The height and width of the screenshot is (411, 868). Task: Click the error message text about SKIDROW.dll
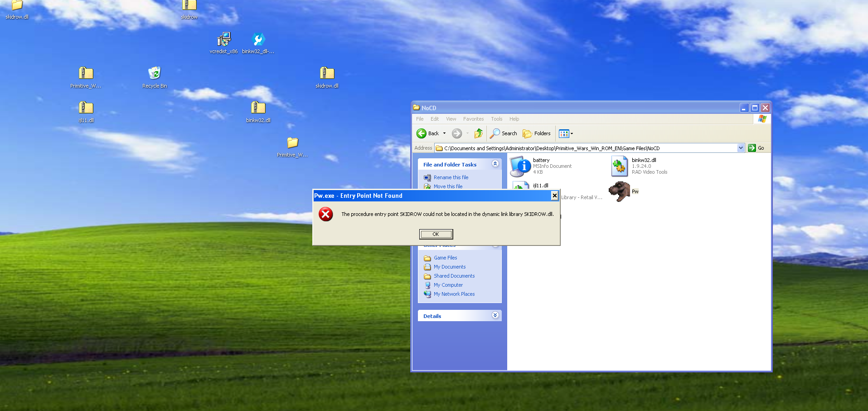(447, 214)
